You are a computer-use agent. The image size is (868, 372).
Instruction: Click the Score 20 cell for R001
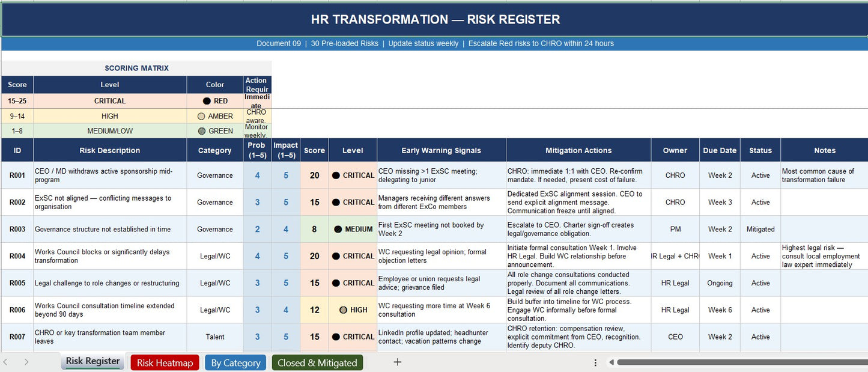tap(314, 175)
